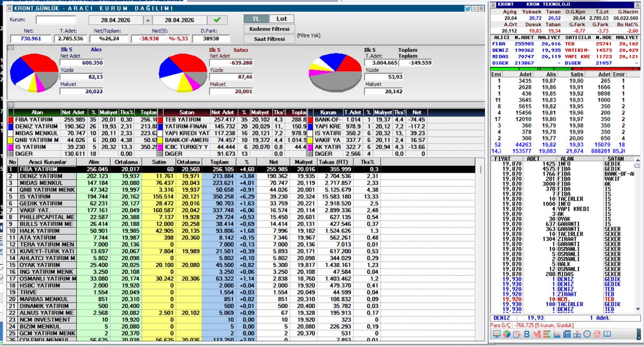Collapse the pie charts panel
644x347 pixels.
coord(11,48)
